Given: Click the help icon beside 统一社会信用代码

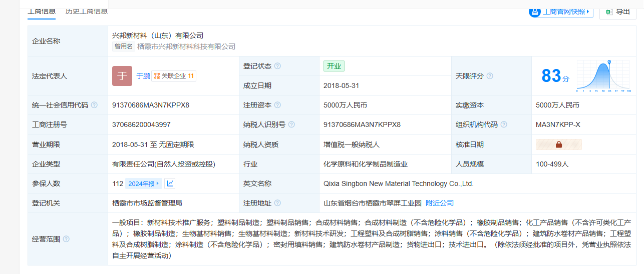Looking at the screenshot, I should (94, 105).
